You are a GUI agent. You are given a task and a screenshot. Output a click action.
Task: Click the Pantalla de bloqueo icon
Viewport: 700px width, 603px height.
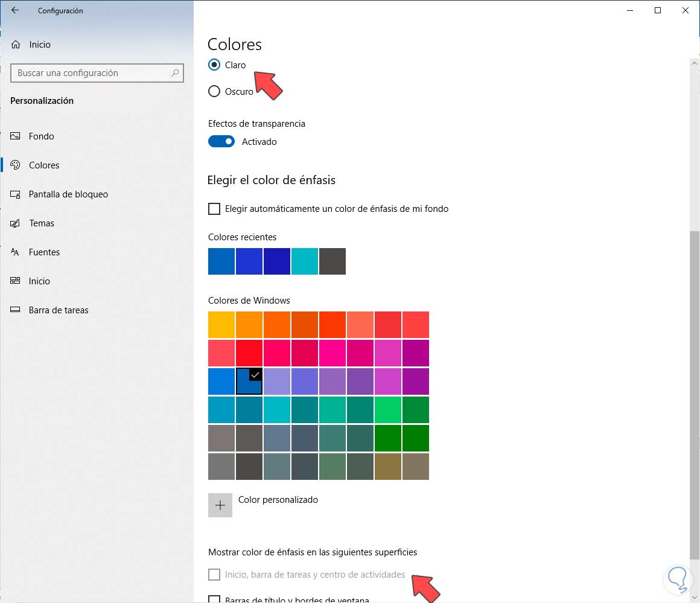[x=15, y=194]
